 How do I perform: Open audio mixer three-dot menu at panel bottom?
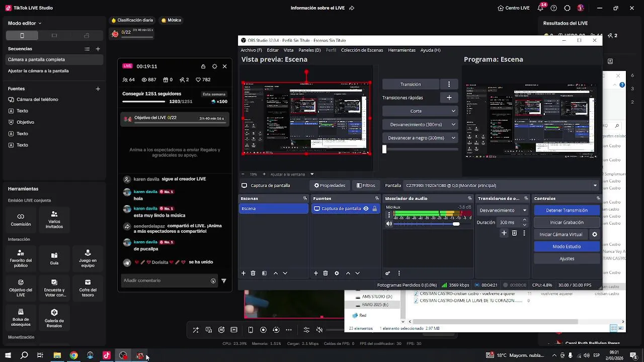tap(399, 273)
